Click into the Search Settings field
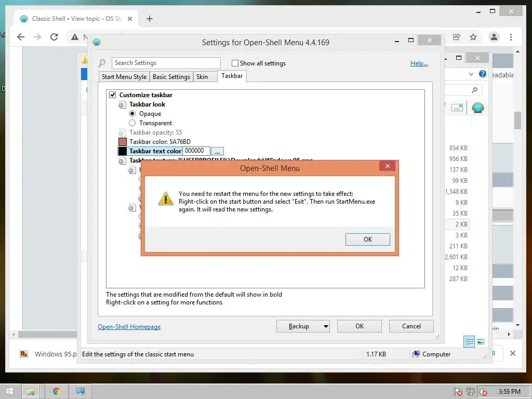 click(166, 63)
